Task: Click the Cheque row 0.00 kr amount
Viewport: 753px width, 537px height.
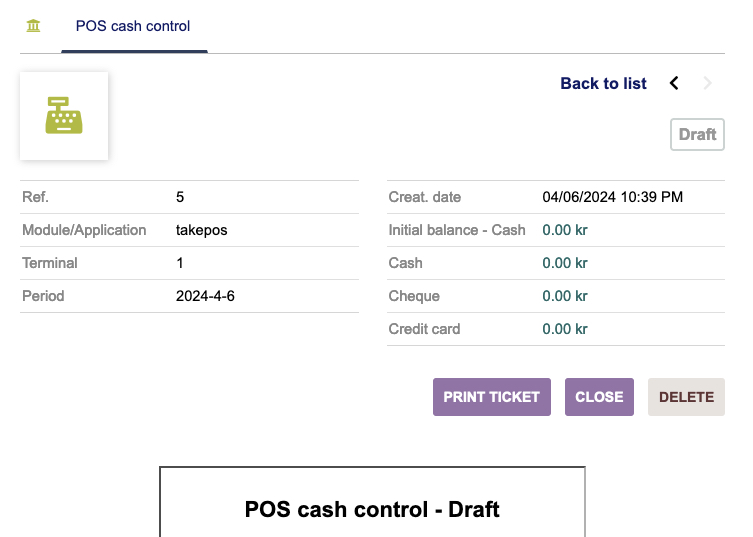Action: click(x=564, y=296)
